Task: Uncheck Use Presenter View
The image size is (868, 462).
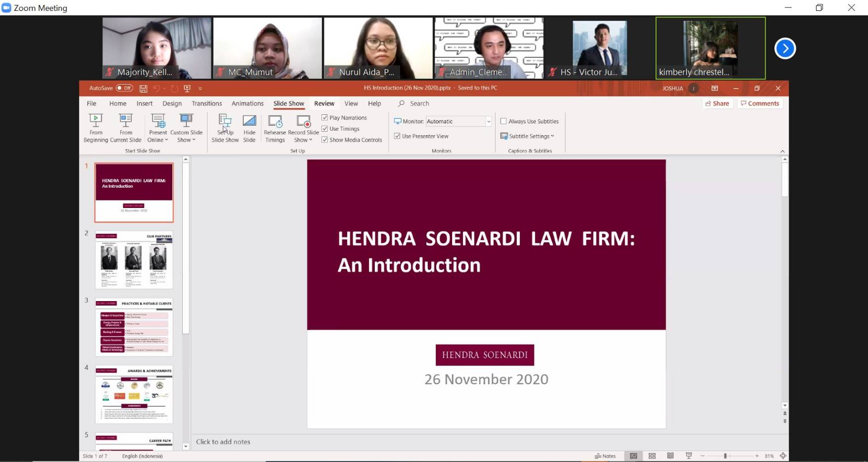Action: pos(398,136)
